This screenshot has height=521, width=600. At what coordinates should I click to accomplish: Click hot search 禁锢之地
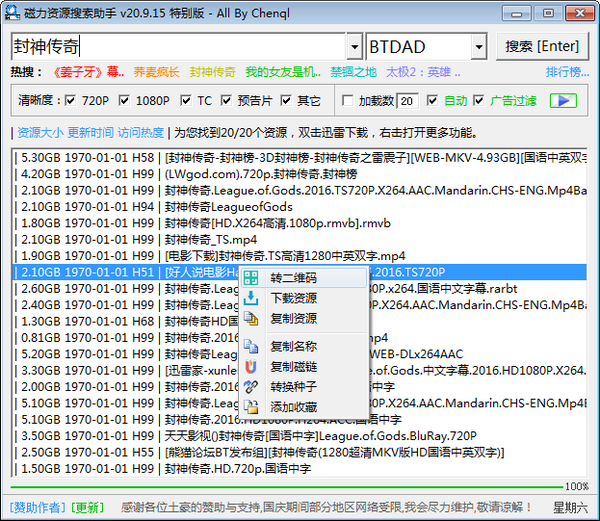coord(354,72)
